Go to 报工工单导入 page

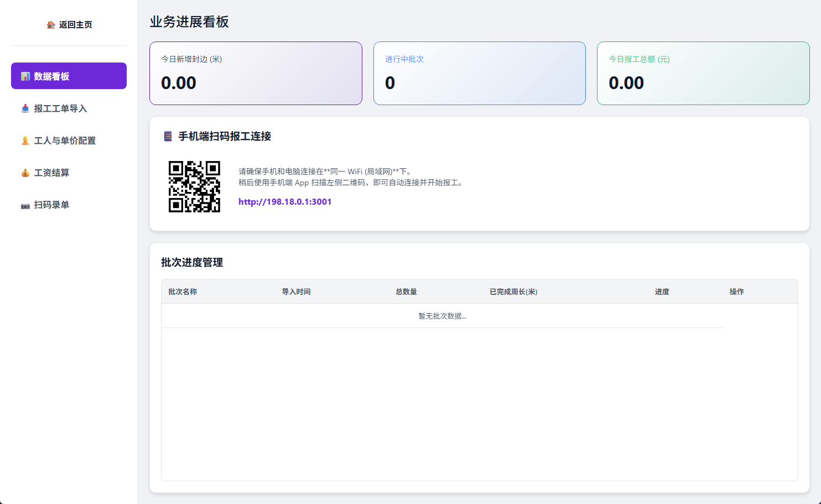point(69,108)
